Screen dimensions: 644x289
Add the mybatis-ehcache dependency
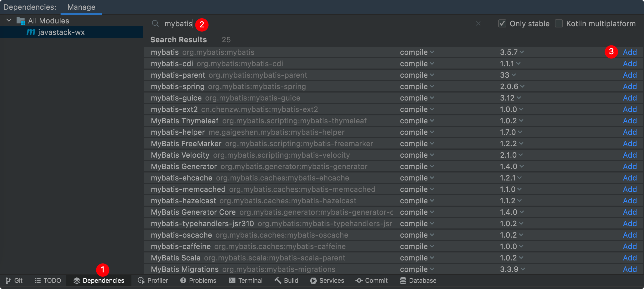pyautogui.click(x=630, y=178)
